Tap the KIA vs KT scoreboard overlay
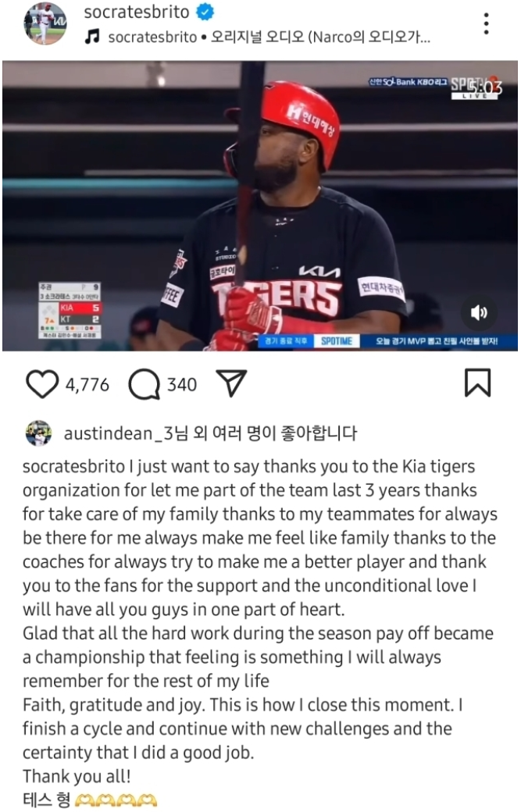This screenshot has width=521, height=812. coord(70,310)
